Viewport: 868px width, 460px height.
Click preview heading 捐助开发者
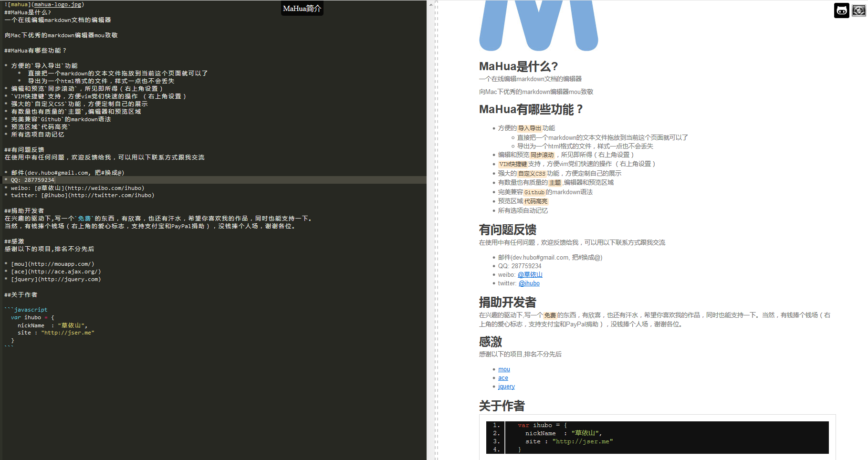click(x=508, y=302)
